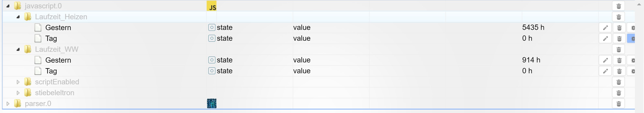The width and height of the screenshot is (644, 113).
Task: Expand the scriptEnabled folder
Action: pyautogui.click(x=18, y=82)
